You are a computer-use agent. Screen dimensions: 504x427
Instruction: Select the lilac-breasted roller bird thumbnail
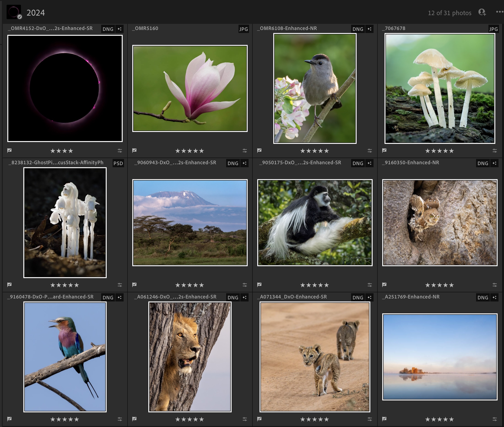tap(65, 357)
